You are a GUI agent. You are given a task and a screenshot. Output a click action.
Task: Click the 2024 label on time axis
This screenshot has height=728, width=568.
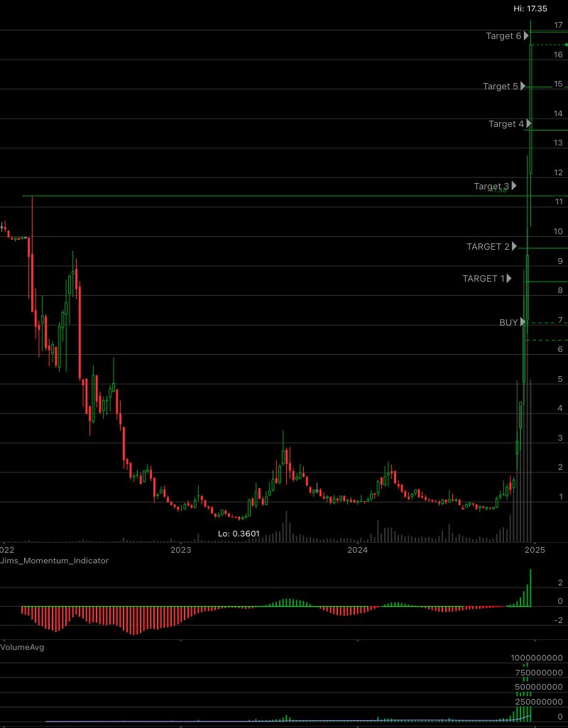(358, 551)
